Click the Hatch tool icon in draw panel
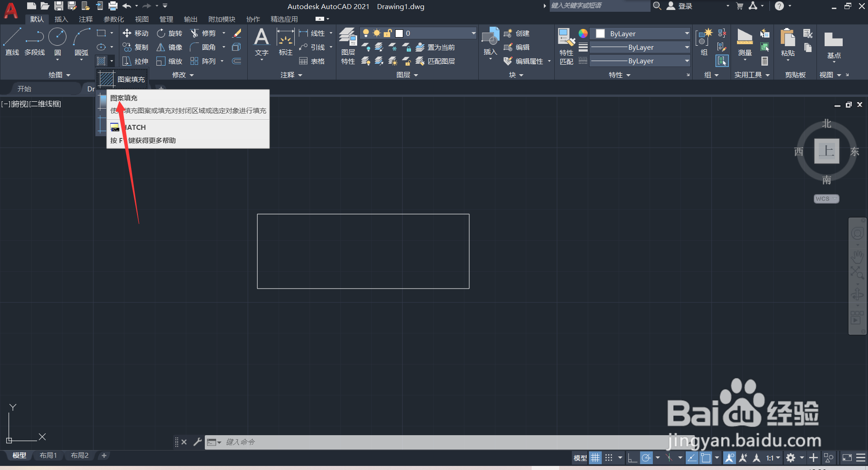 pyautogui.click(x=101, y=61)
